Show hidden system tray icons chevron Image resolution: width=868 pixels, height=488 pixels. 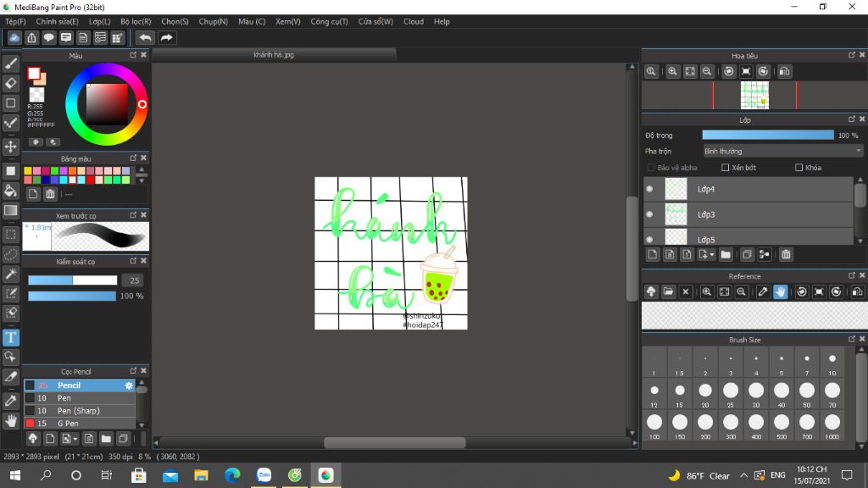[744, 475]
